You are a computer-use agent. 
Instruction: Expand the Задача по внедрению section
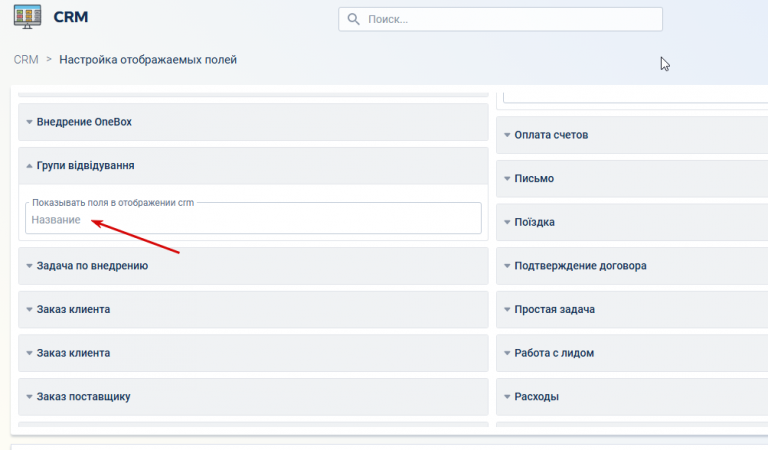pos(253,266)
